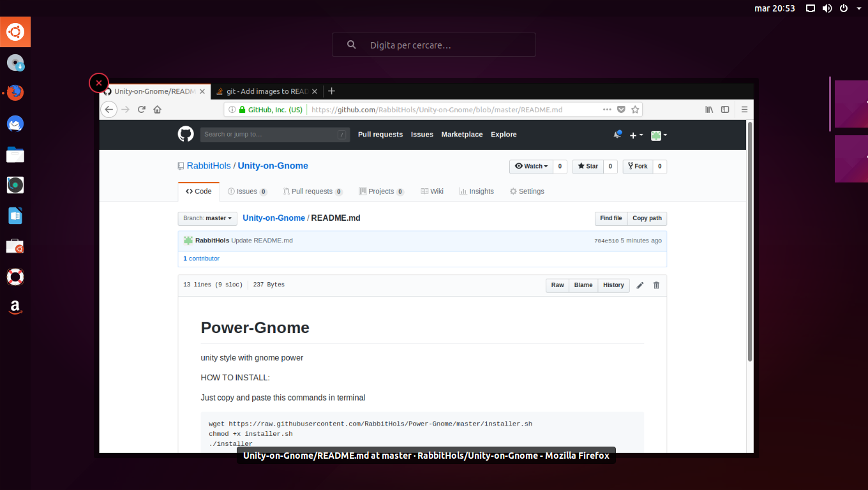
Task: Open the repository Issues tab
Action: (x=248, y=191)
